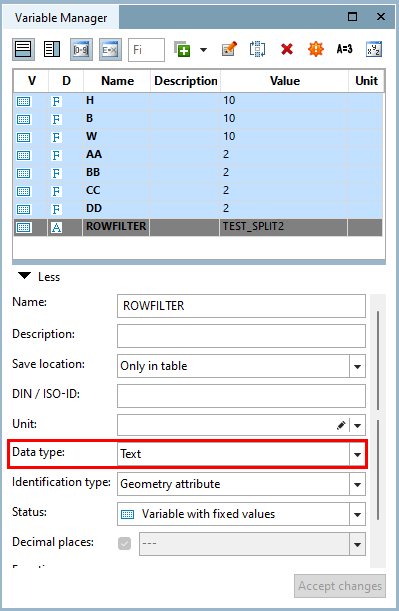Open the Unit dropdown arrow
Viewport: 399px width, 611px height.
click(x=357, y=426)
